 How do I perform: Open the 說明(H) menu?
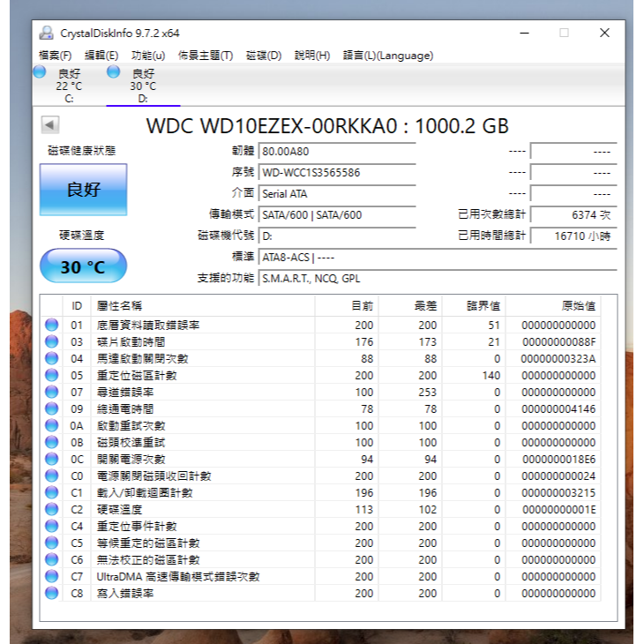312,56
